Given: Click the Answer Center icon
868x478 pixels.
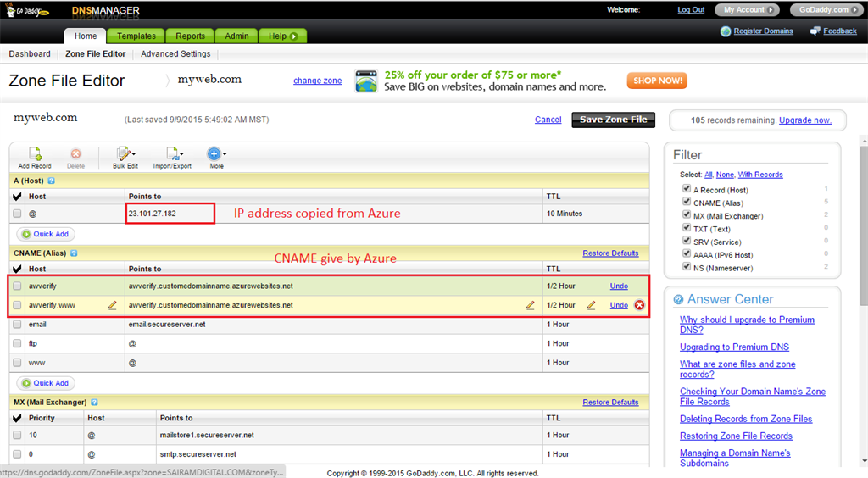Looking at the screenshot, I should pos(678,299).
